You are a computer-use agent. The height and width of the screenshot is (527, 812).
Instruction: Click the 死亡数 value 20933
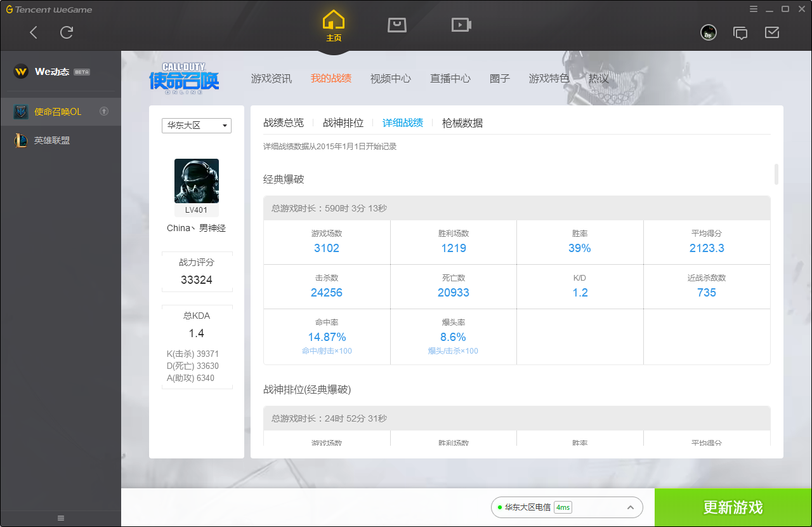[454, 293]
